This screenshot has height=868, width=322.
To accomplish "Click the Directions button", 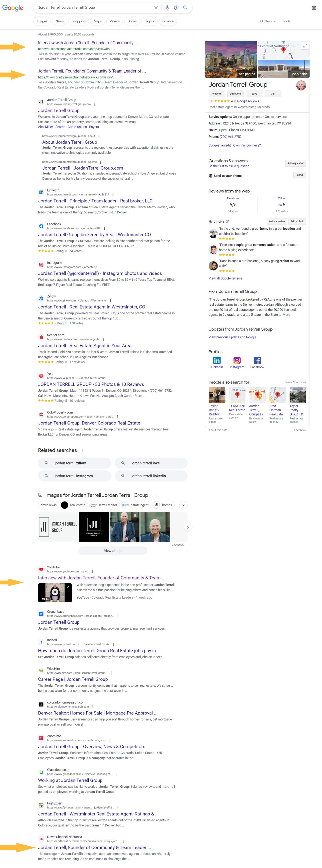I will tap(235, 94).
